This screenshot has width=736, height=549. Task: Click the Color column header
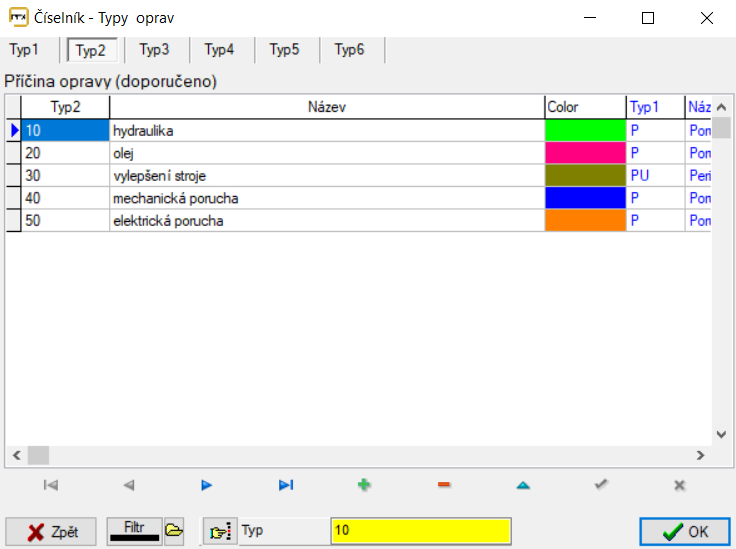click(585, 107)
